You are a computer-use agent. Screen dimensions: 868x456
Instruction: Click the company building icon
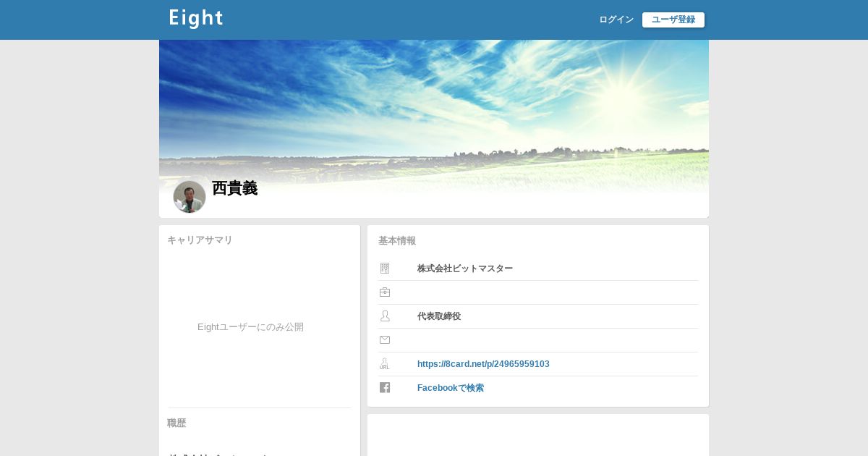click(385, 269)
